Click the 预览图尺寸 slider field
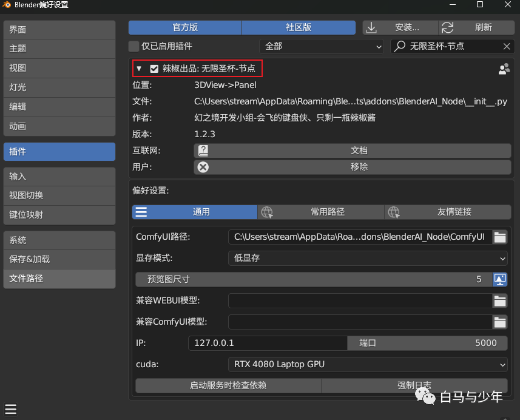The width and height of the screenshot is (520, 420). pyautogui.click(x=314, y=279)
